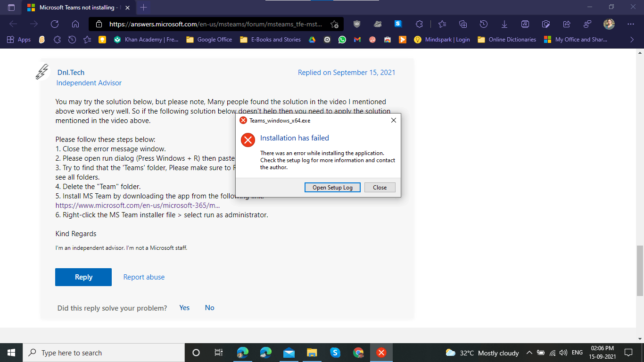Open the Collections panel
The width and height of the screenshot is (644, 362).
[x=463, y=24]
